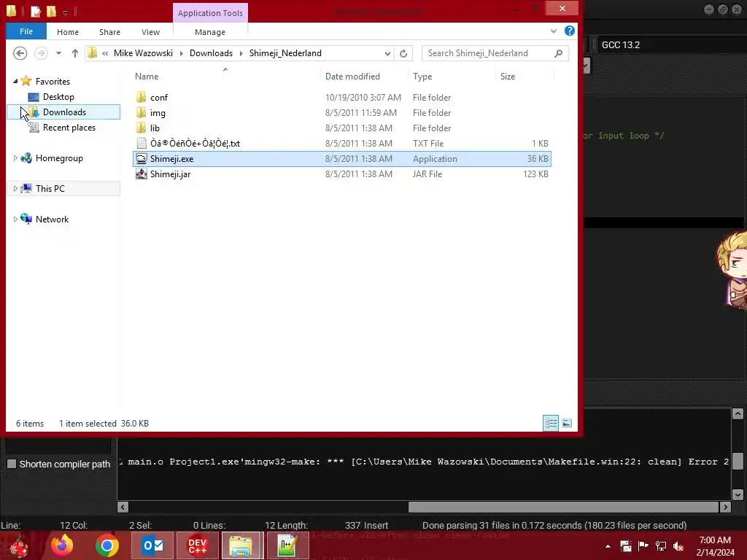Click the Back navigation arrow
This screenshot has height=560, width=747.
click(20, 52)
